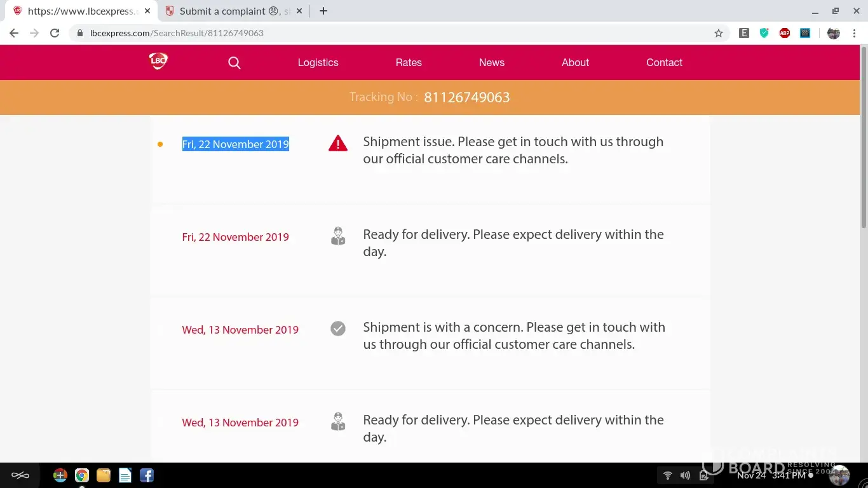
Task: Open the yellow Files app in the taskbar
Action: [104, 475]
